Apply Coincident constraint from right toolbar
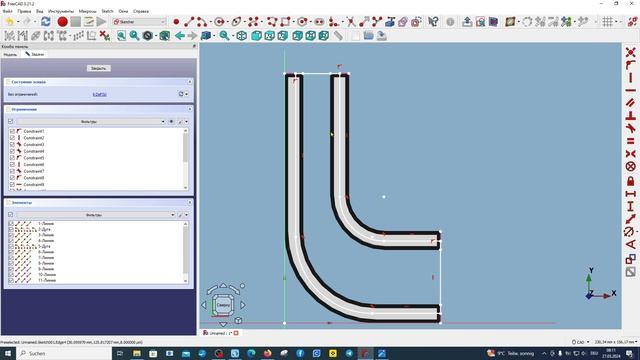This screenshot has width=640, height=360. click(631, 52)
